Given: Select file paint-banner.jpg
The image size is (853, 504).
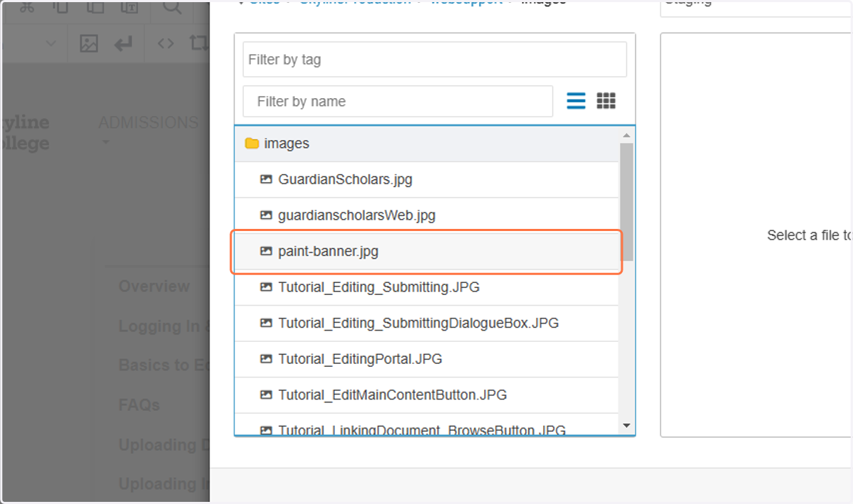Looking at the screenshot, I should point(426,251).
